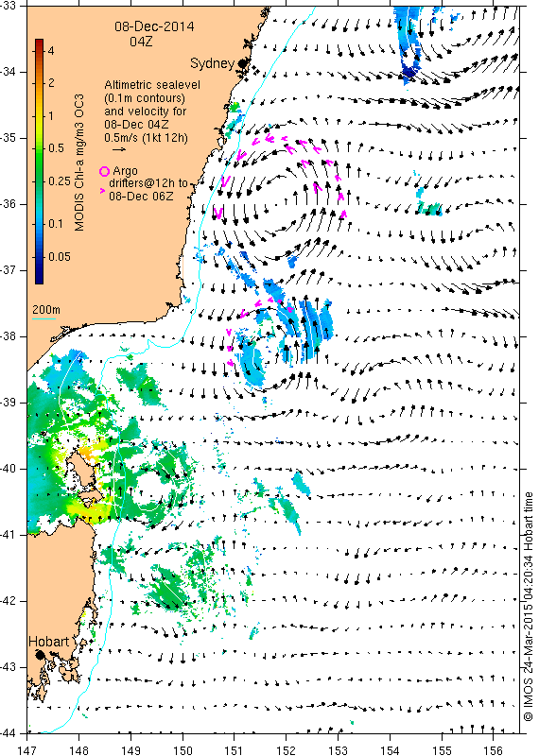This screenshot has width=539, height=756.
Task: Click the Hobart city marker dot
Action: click(40, 655)
